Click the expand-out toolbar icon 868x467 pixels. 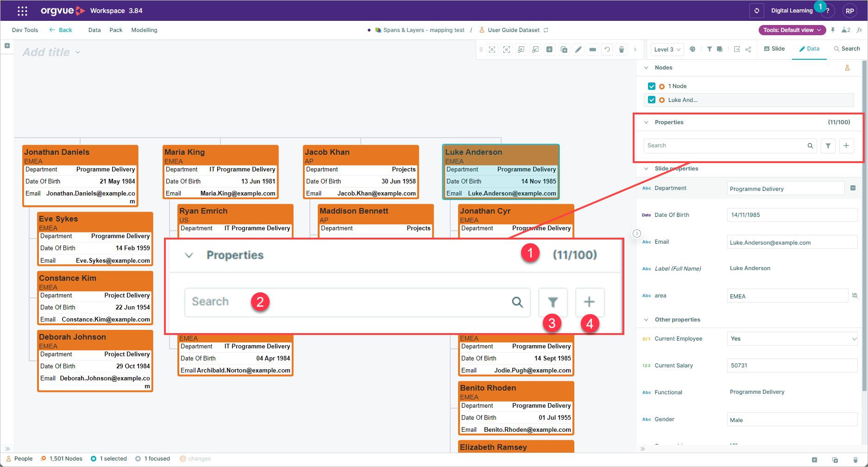(521, 50)
